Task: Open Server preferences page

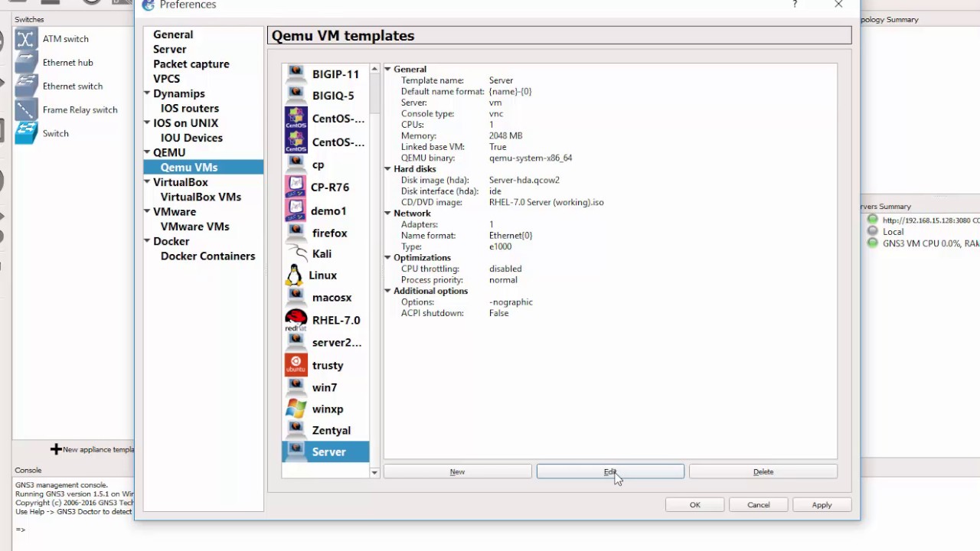Action: pyautogui.click(x=169, y=49)
